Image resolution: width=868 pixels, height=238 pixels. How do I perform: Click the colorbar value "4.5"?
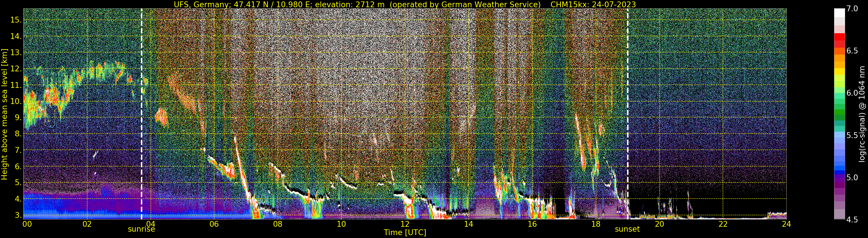[x=852, y=220]
